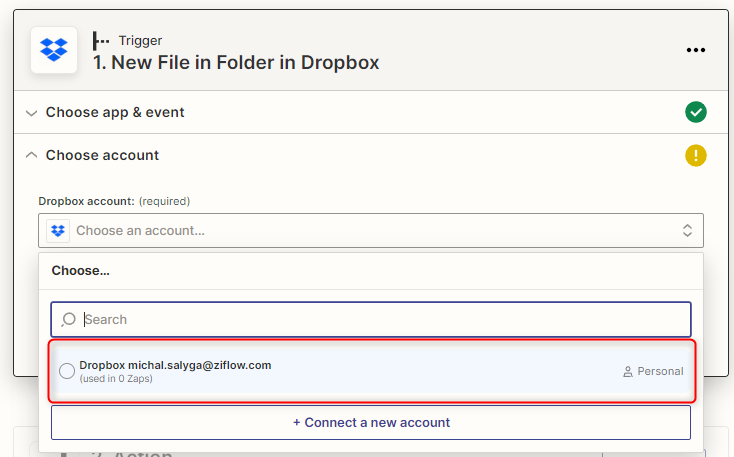Click the green checkmark status icon

696,112
